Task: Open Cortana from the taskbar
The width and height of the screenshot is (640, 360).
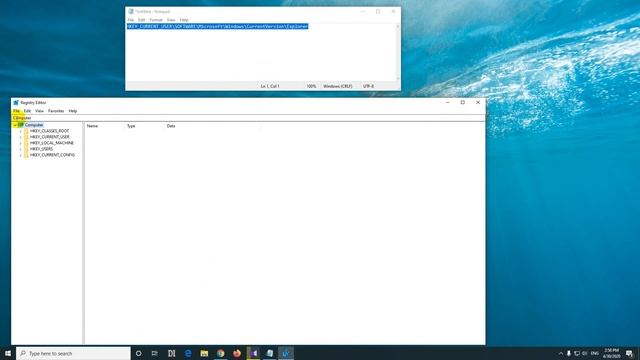Action: point(138,353)
